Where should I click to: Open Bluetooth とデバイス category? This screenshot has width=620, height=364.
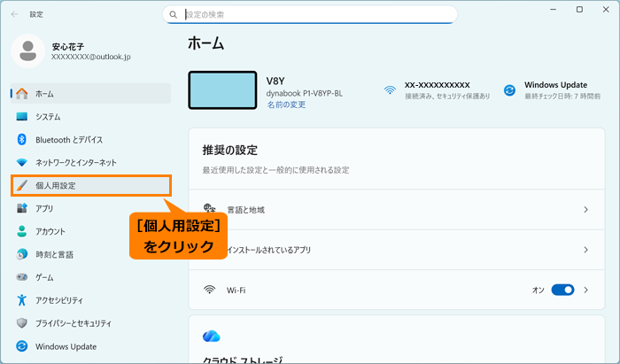(90, 140)
